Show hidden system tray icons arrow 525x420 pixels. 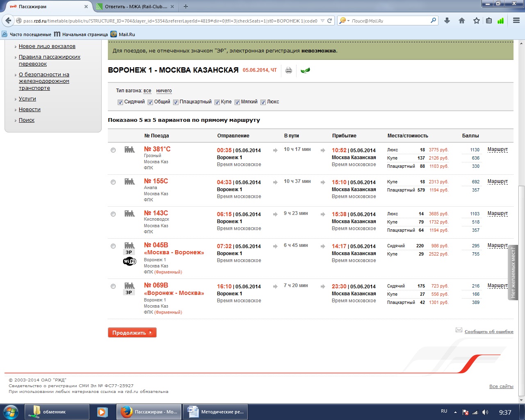tap(455, 412)
